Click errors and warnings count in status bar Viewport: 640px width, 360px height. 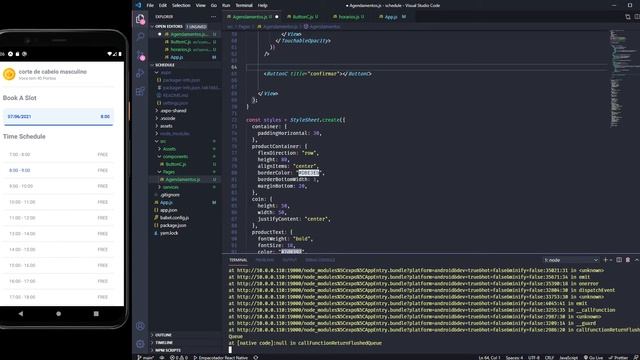tap(179, 358)
